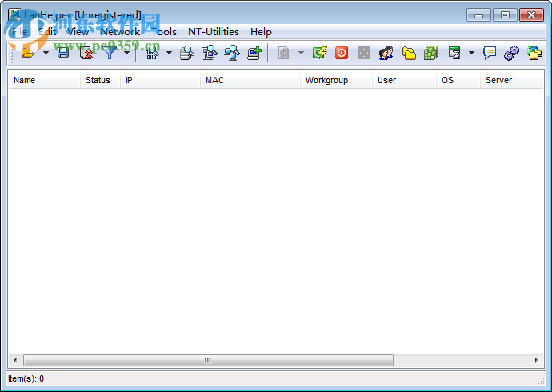Sort by the OS column header
This screenshot has height=392, width=552.
[x=458, y=80]
